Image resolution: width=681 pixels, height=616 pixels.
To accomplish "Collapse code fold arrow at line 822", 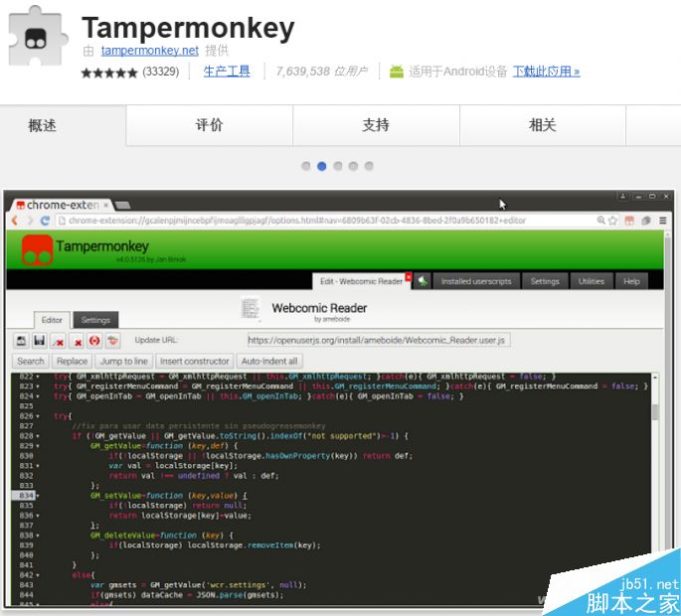I will click(x=38, y=377).
